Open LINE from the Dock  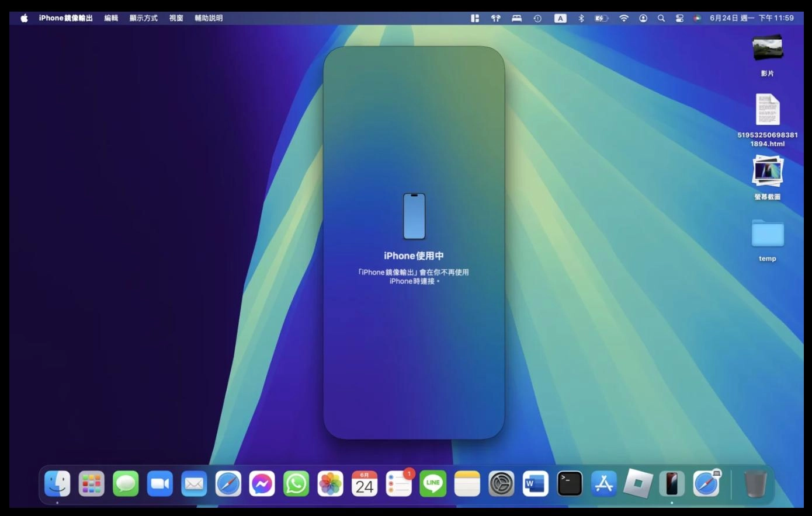tap(433, 483)
